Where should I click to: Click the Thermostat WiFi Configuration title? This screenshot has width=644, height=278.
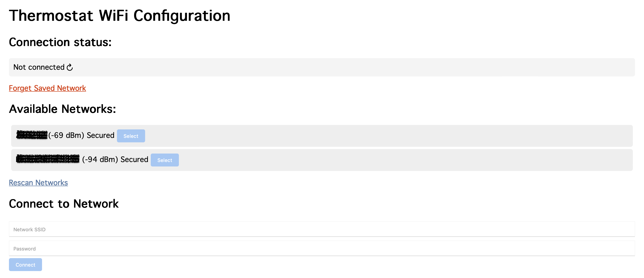(120, 15)
